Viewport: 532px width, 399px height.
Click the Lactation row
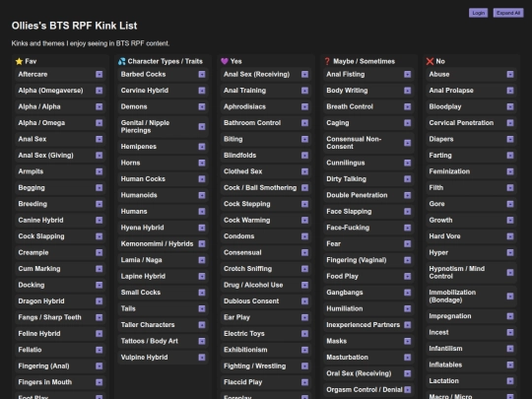pos(471,381)
